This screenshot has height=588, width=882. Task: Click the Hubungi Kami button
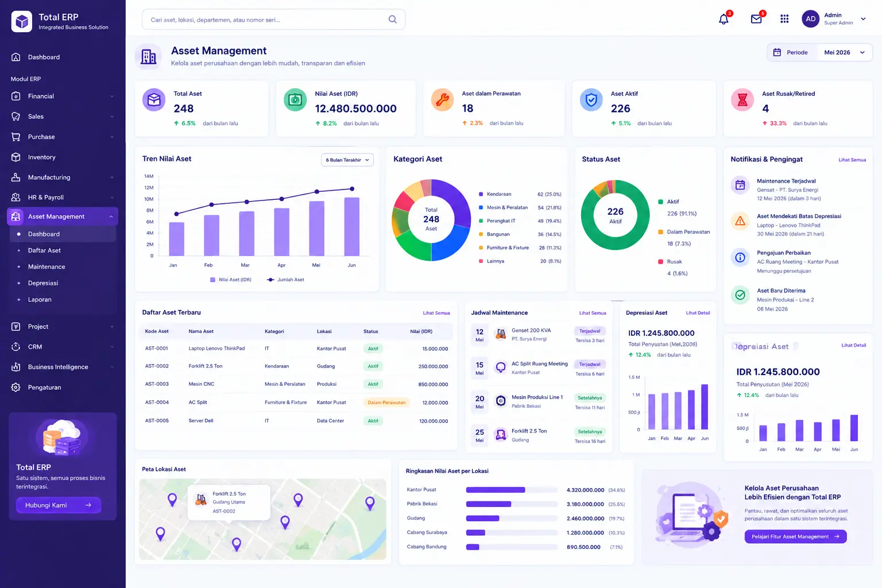[x=59, y=505]
